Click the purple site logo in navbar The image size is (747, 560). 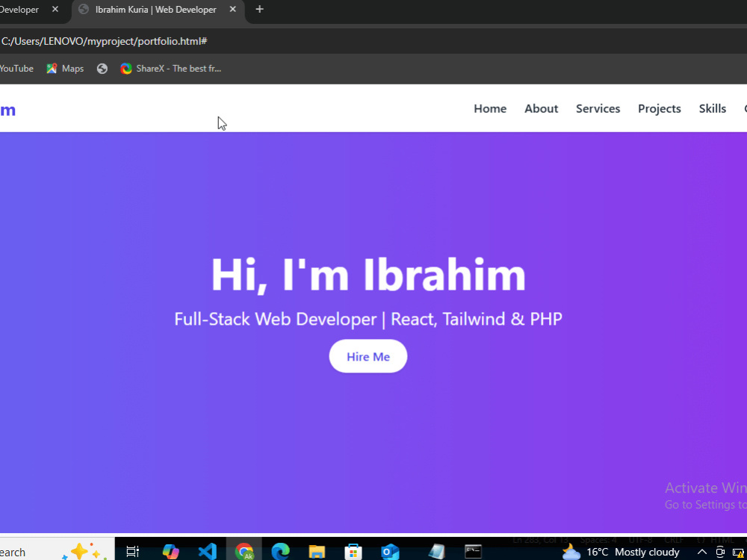tap(7, 110)
